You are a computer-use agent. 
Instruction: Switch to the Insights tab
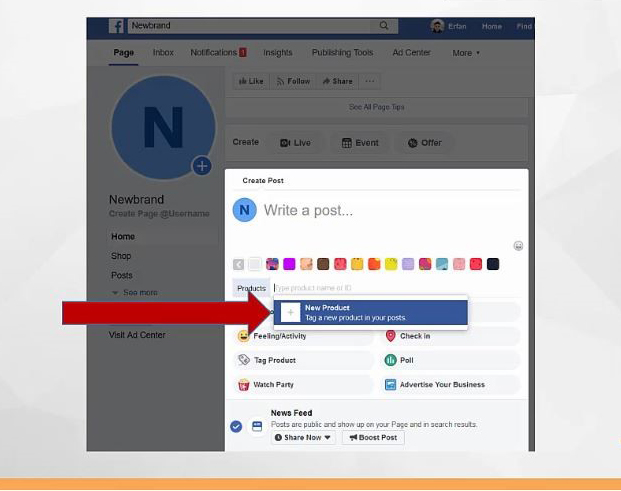click(277, 53)
